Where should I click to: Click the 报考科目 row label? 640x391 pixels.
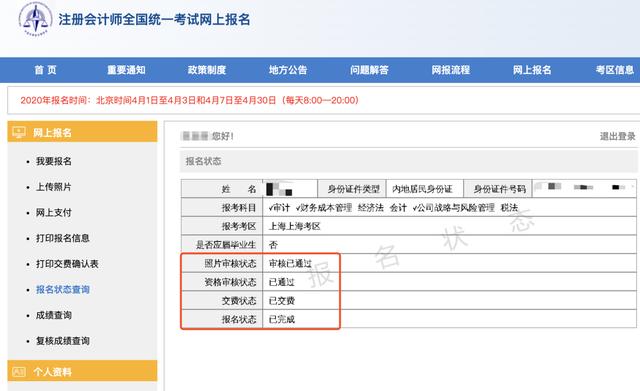tap(239, 208)
